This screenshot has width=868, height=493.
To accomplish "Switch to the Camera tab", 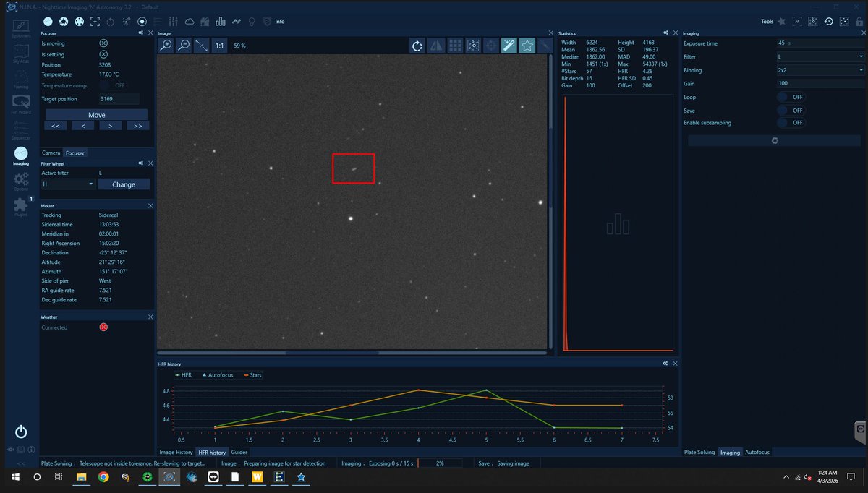I will (51, 153).
